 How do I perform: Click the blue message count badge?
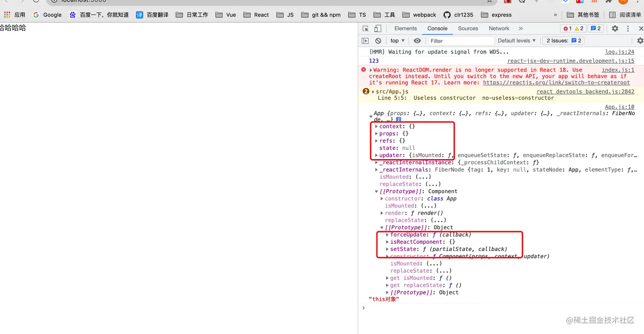click(x=595, y=29)
